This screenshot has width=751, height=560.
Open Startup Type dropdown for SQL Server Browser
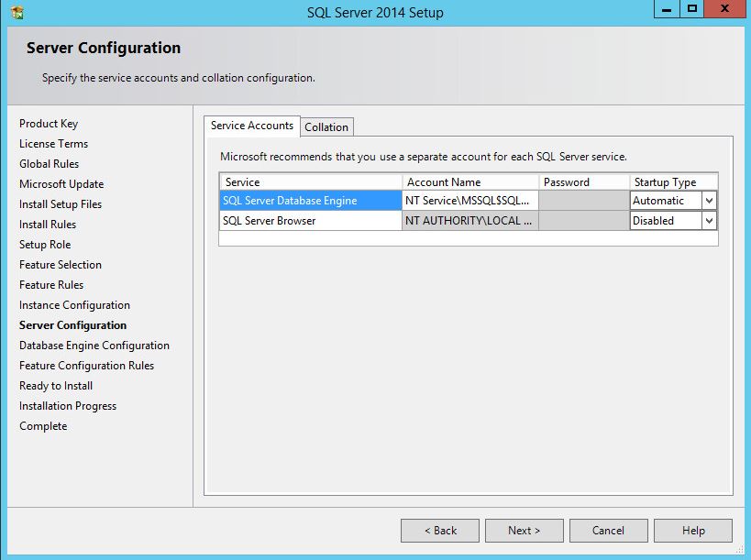[710, 221]
